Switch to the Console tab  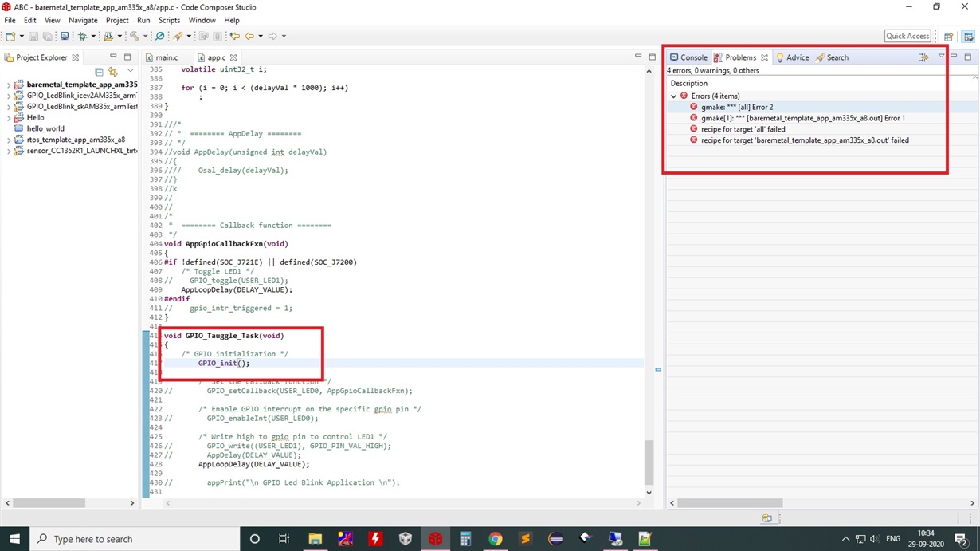click(x=688, y=57)
